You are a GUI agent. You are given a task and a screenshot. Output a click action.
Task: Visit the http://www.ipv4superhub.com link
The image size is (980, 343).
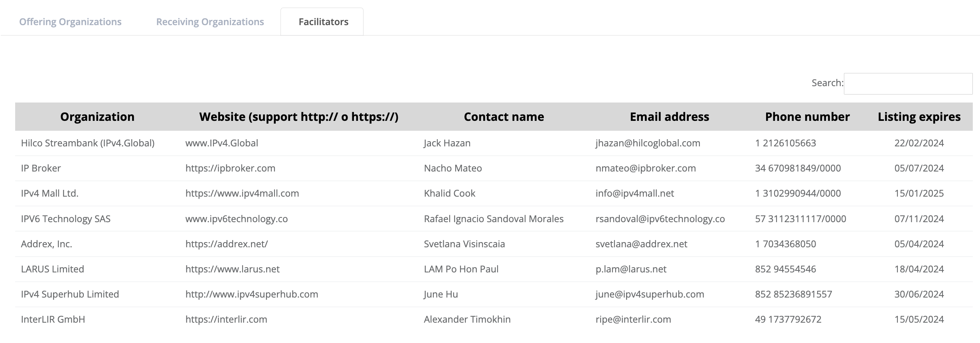(252, 294)
